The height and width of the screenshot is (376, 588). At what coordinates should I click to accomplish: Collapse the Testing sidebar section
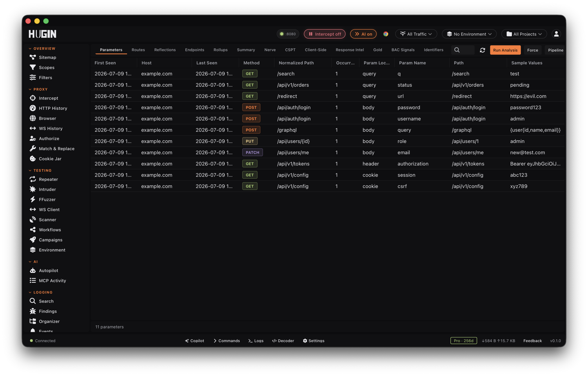(x=40, y=170)
